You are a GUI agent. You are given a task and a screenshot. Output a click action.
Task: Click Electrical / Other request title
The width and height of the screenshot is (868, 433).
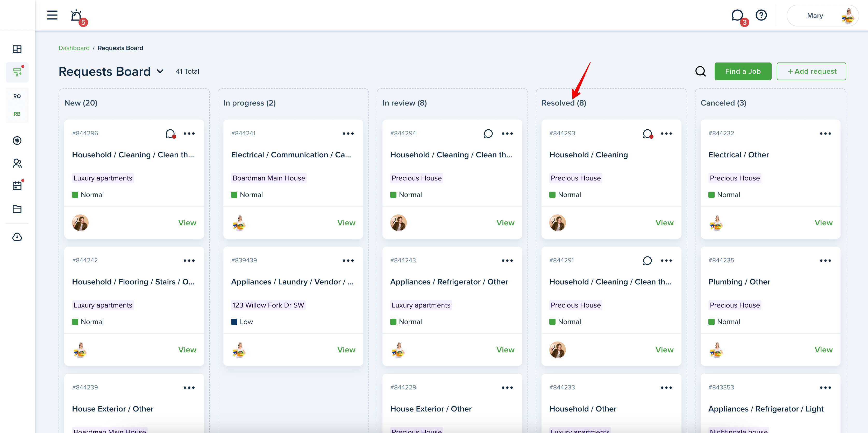[x=739, y=155]
